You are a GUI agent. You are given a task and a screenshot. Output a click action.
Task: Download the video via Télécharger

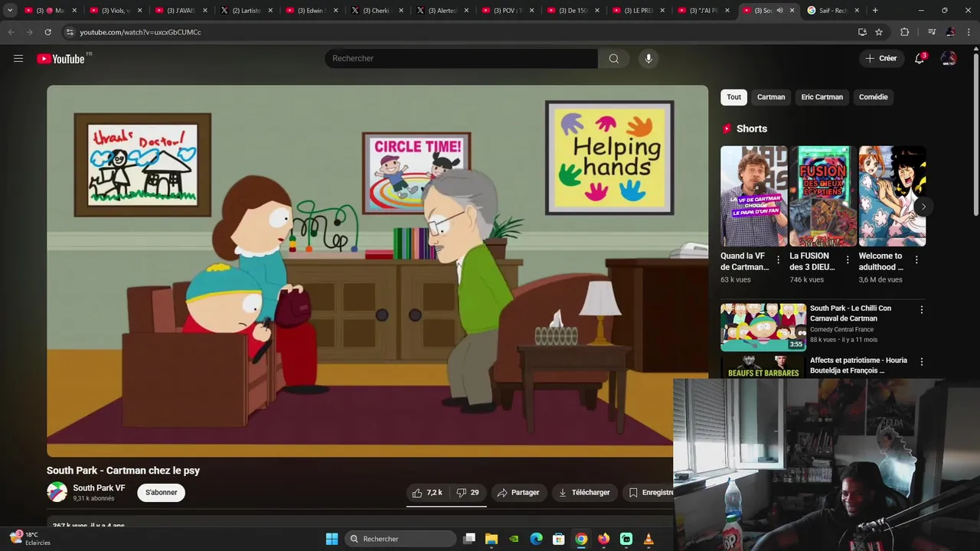[x=584, y=492]
